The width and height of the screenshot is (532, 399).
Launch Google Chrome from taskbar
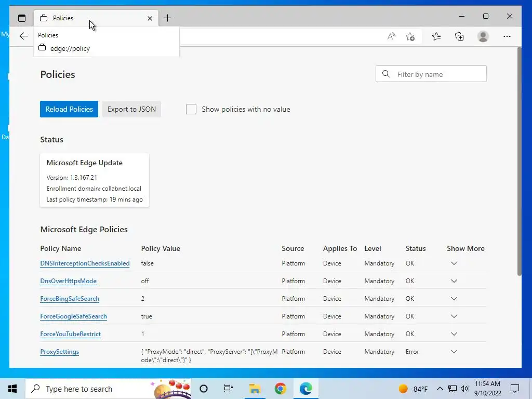click(280, 389)
